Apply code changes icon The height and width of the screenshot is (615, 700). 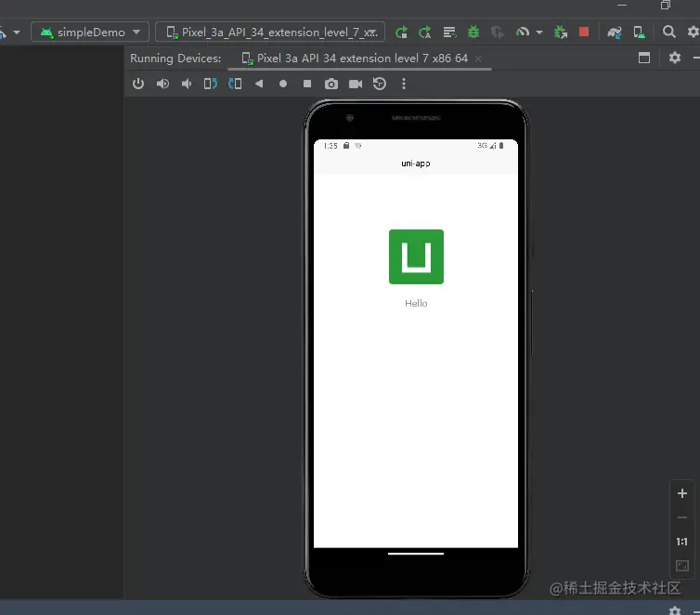pos(449,33)
